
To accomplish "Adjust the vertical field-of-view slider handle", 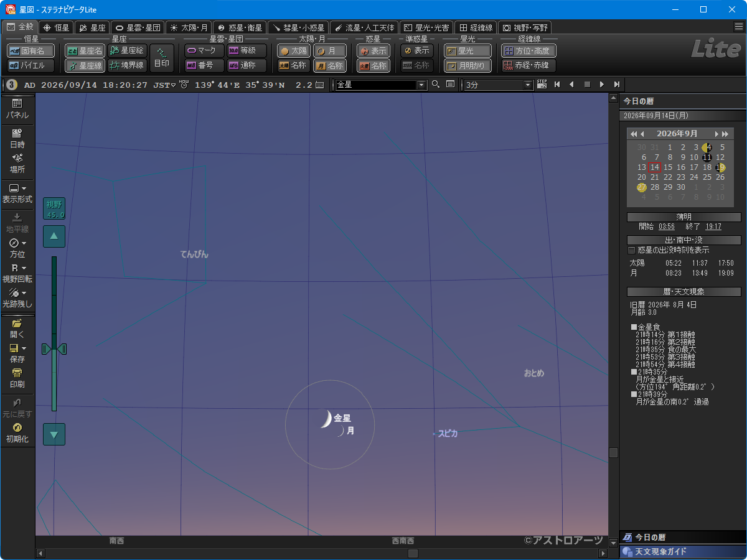I will [54, 349].
